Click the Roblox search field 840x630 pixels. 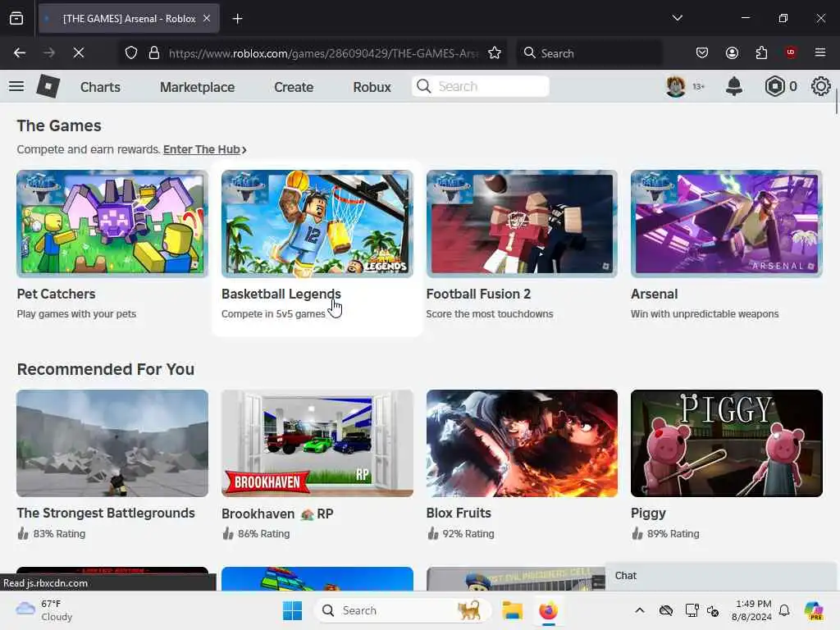coord(481,86)
